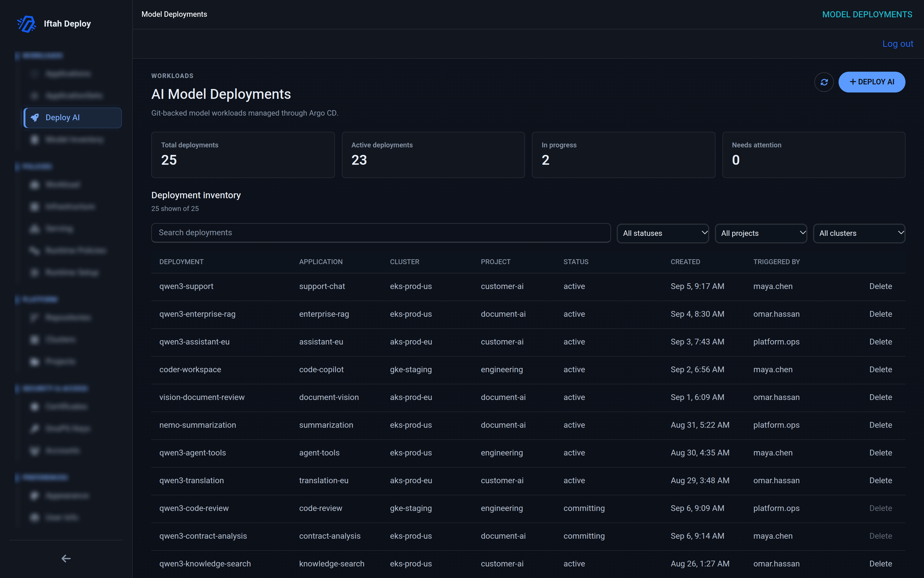Click the vision-document-review deployment name
The height and width of the screenshot is (578, 924).
click(202, 398)
